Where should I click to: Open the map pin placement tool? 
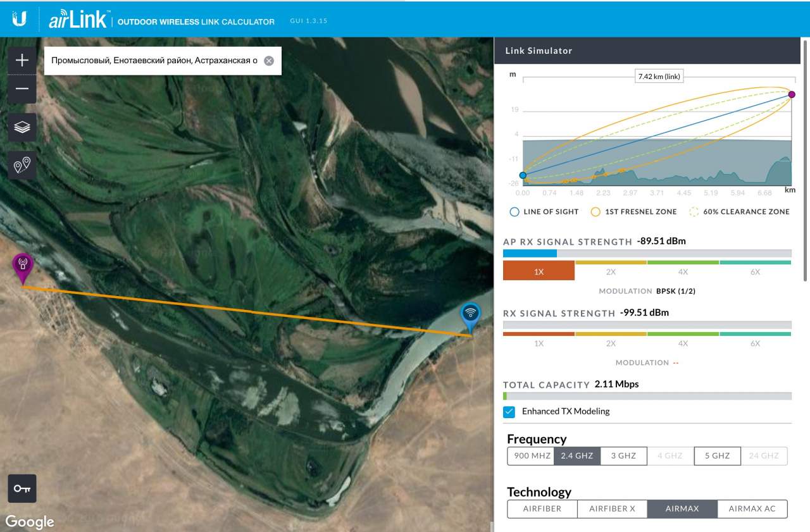[x=22, y=166]
